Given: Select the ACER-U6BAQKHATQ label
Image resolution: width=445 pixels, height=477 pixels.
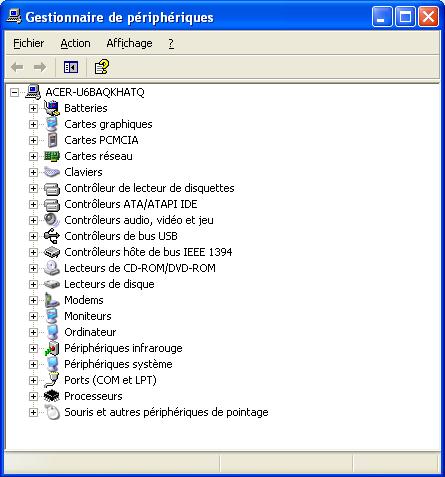Looking at the screenshot, I should pos(95,92).
